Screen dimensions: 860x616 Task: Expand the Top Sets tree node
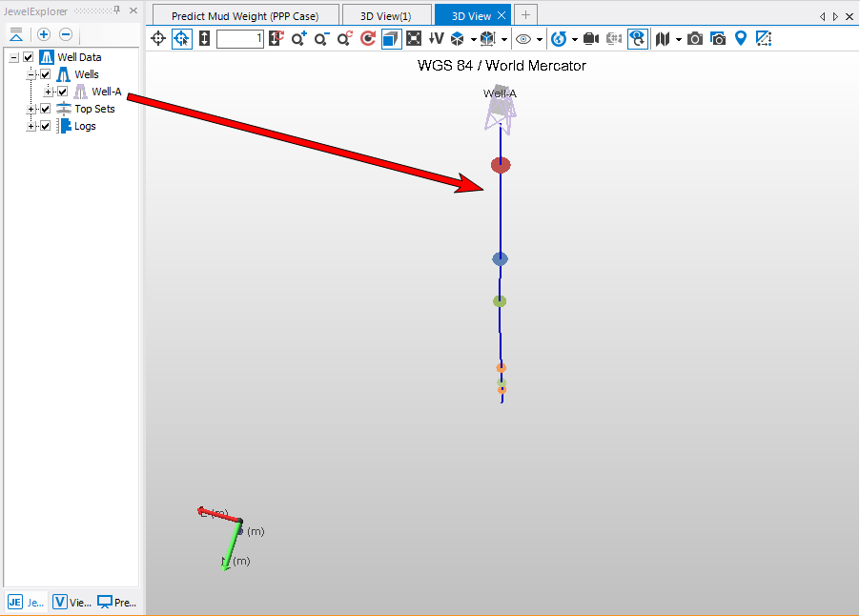coord(31,109)
